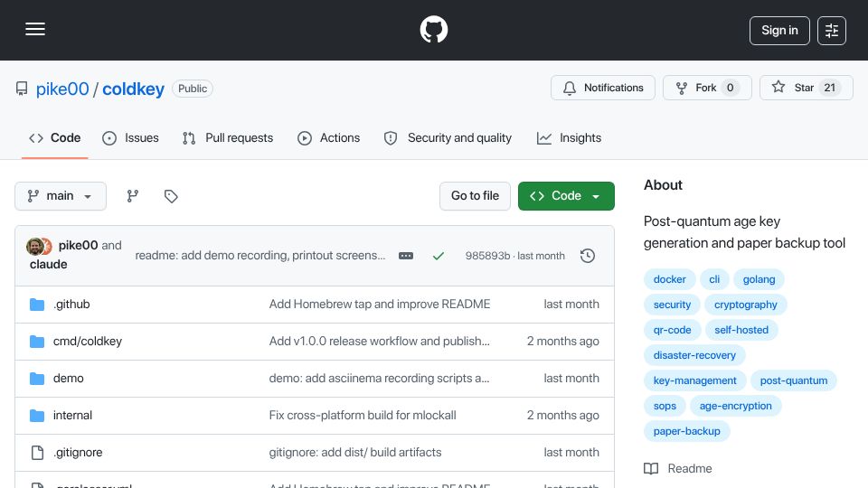
Task: Star the coldkey repository
Action: [806, 88]
